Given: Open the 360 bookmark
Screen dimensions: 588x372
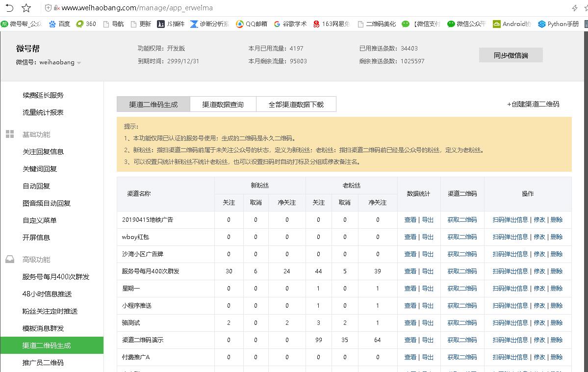Looking at the screenshot, I should pyautogui.click(x=86, y=24).
